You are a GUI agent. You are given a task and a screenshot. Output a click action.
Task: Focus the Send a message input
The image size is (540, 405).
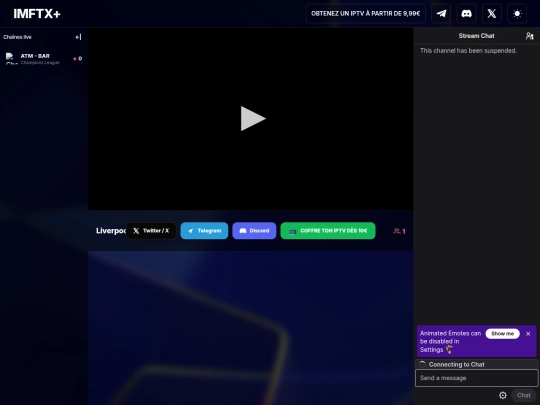point(477,378)
